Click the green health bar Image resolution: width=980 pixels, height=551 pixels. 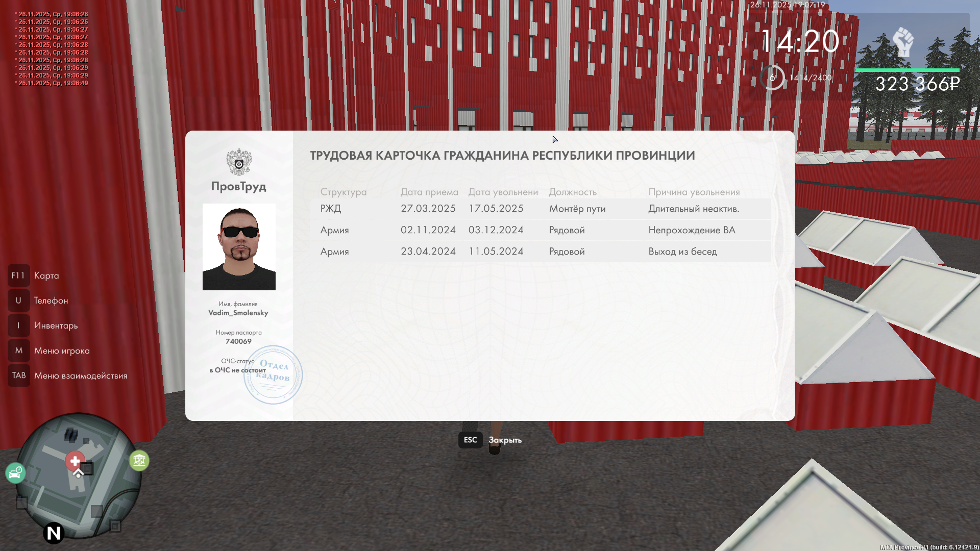pyautogui.click(x=907, y=70)
